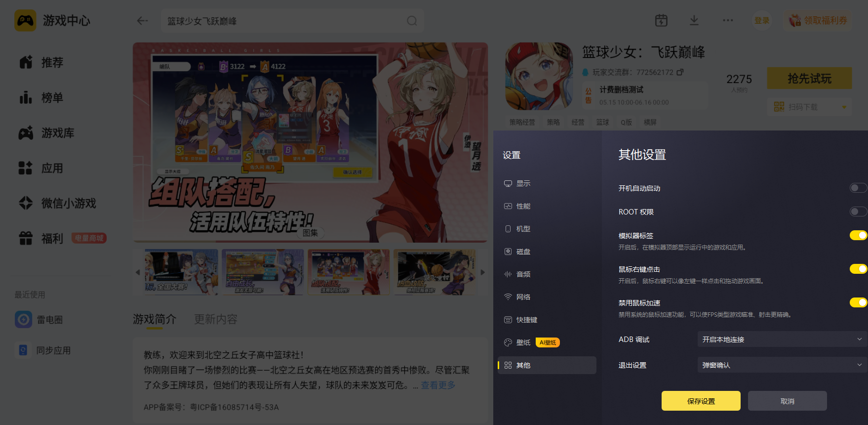Toggle 禁用鼠标加速 switch
Viewport: 868px width, 425px height.
[858, 302]
